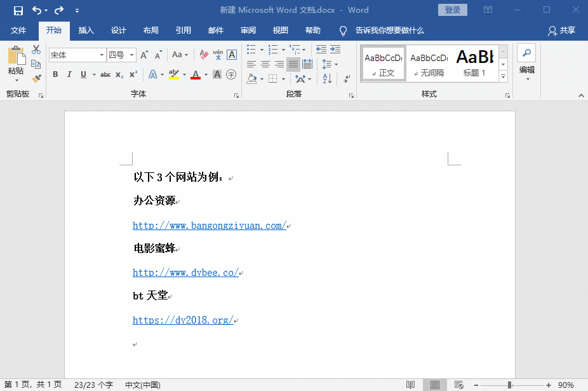The width and height of the screenshot is (588, 391).
Task: Increase font size with the larger A
Action: point(144,55)
